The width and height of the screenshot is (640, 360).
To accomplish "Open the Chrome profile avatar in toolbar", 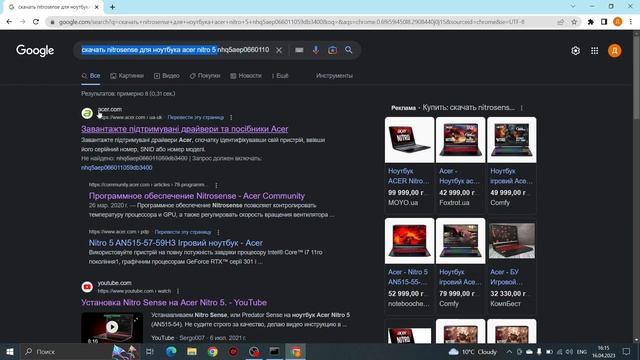I will click(618, 22).
